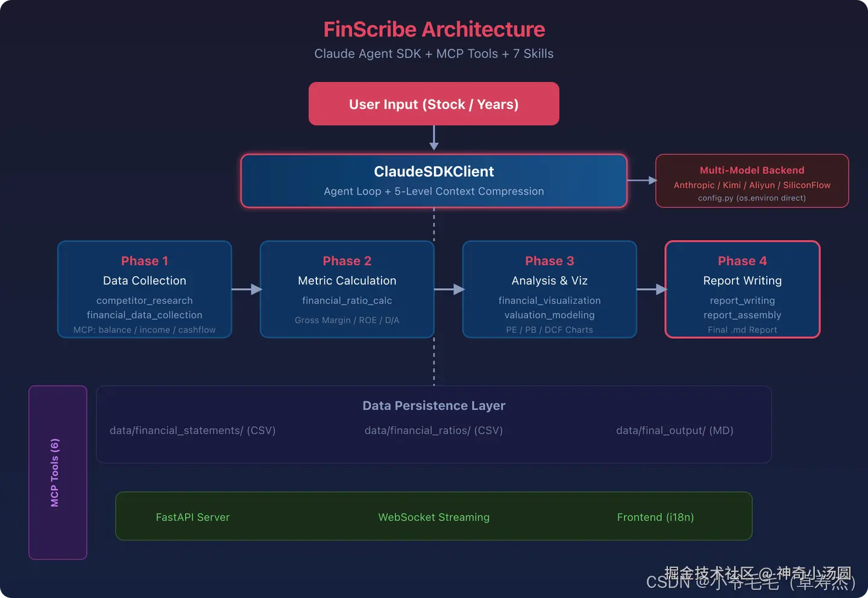Click the Frontend (i18n) label
Screen dimensions: 868x598
(x=656, y=517)
